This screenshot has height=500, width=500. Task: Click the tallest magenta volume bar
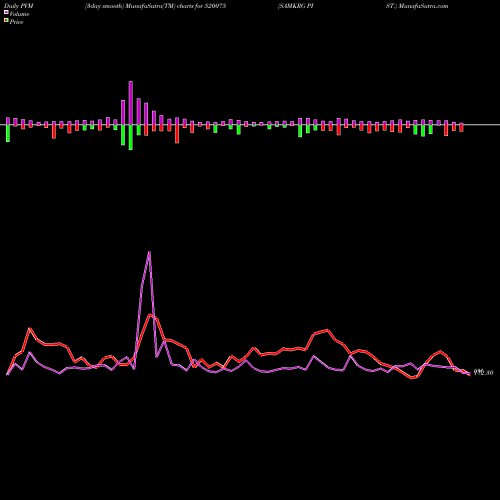131,103
